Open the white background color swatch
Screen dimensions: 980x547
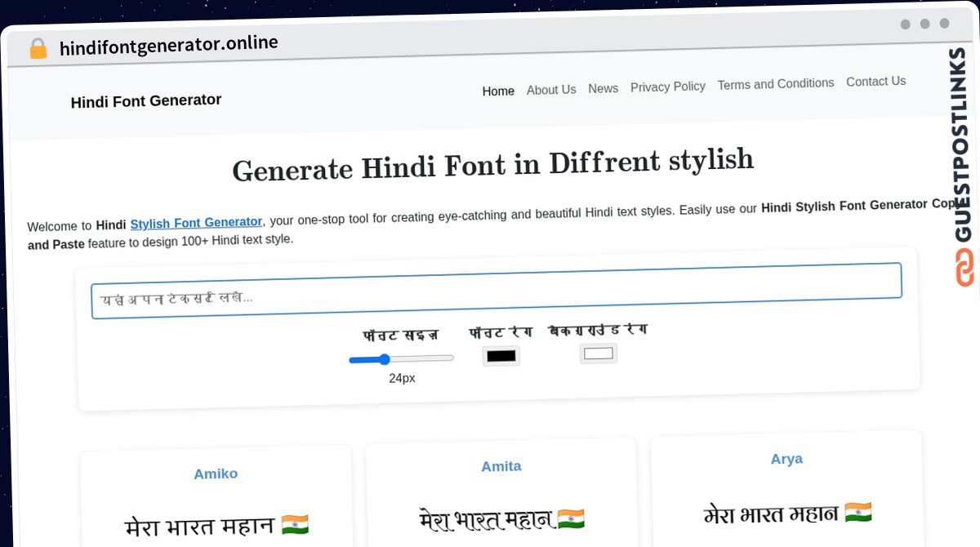pyautogui.click(x=599, y=354)
